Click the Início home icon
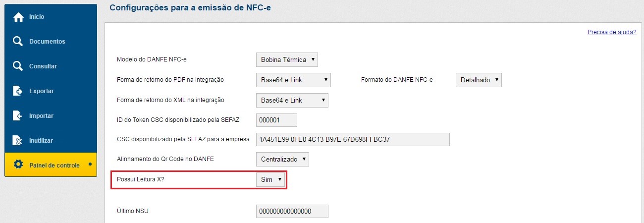The height and width of the screenshot is (223, 644). (18, 17)
